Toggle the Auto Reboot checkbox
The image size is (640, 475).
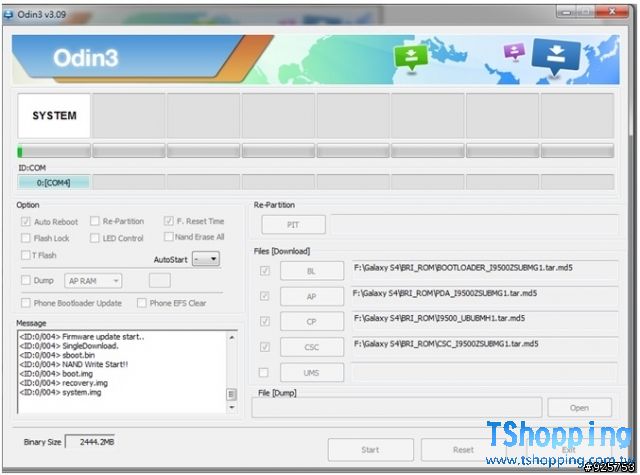[26, 222]
